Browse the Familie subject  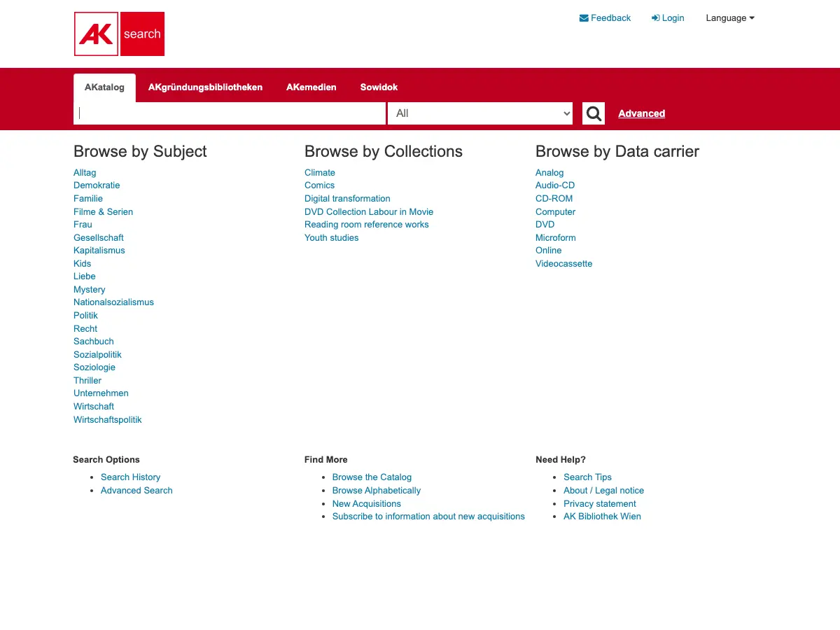[88, 199]
